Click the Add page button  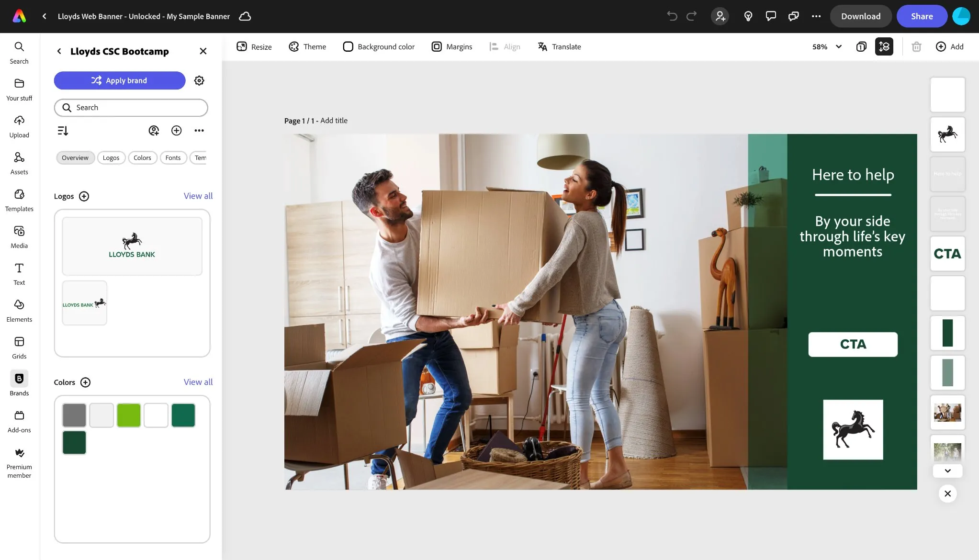pyautogui.click(x=950, y=46)
